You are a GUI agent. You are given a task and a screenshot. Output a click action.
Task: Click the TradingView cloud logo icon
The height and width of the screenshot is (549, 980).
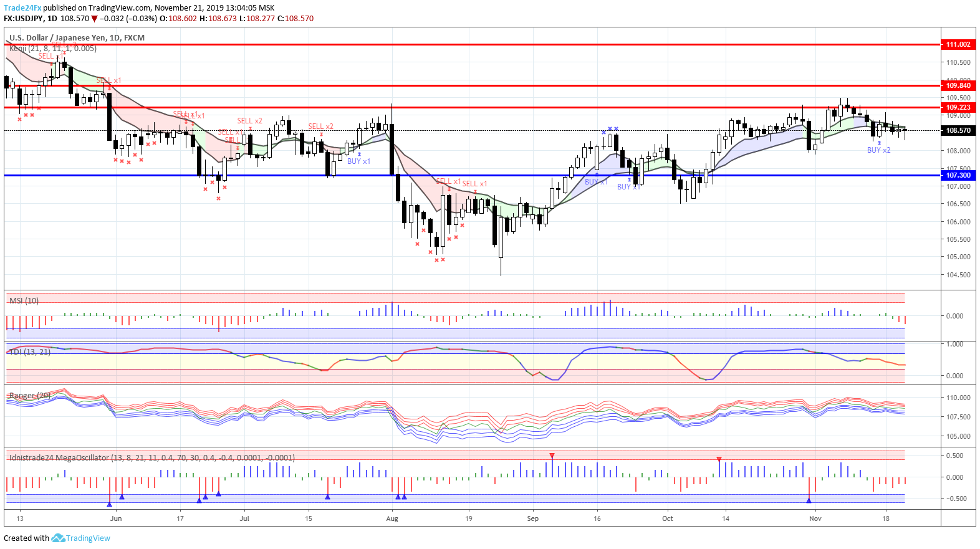pyautogui.click(x=58, y=538)
